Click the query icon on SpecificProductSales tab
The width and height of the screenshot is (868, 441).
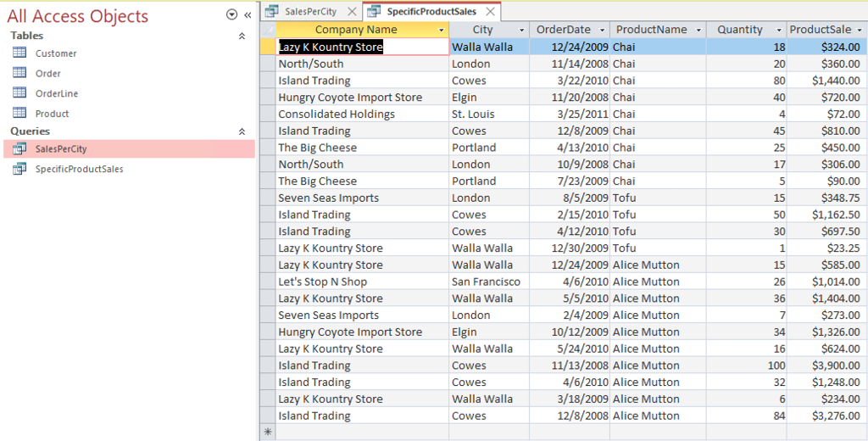coord(374,11)
